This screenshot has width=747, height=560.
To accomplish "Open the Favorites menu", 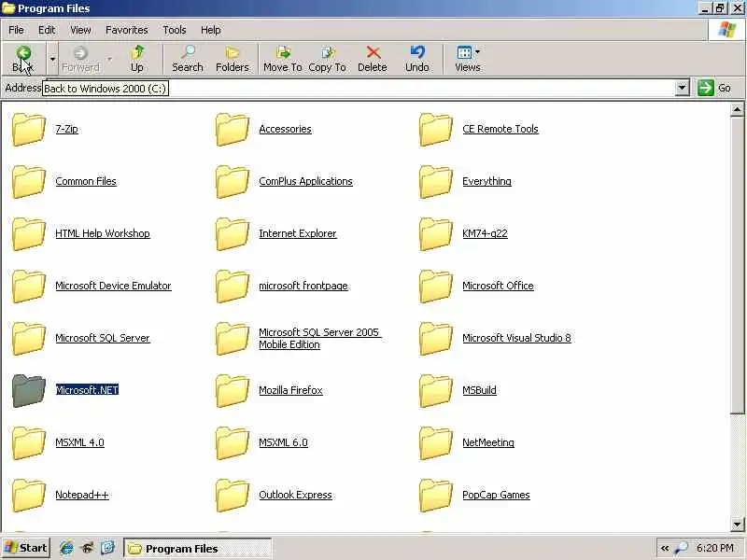I will (127, 30).
